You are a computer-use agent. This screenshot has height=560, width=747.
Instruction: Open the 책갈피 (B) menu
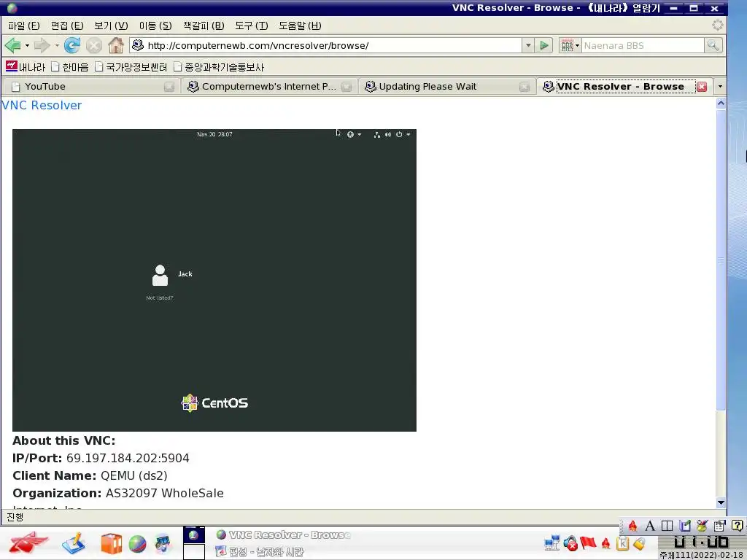[x=204, y=26]
